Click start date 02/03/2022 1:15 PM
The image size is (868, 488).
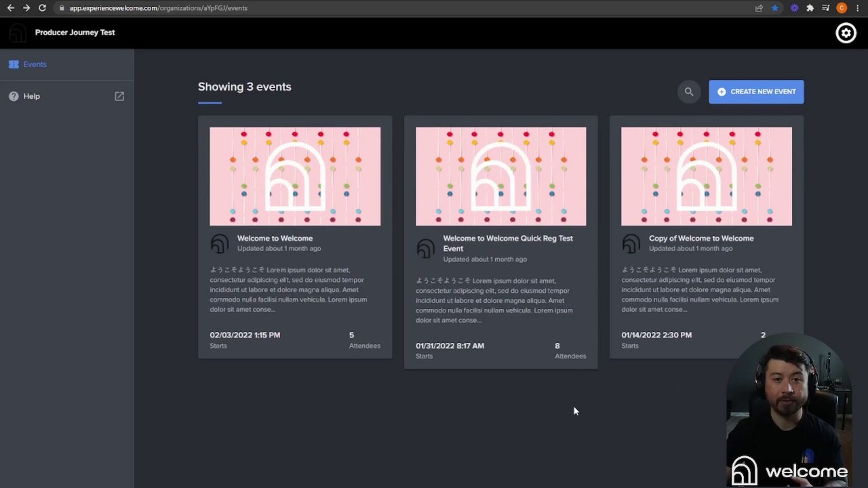coord(245,335)
